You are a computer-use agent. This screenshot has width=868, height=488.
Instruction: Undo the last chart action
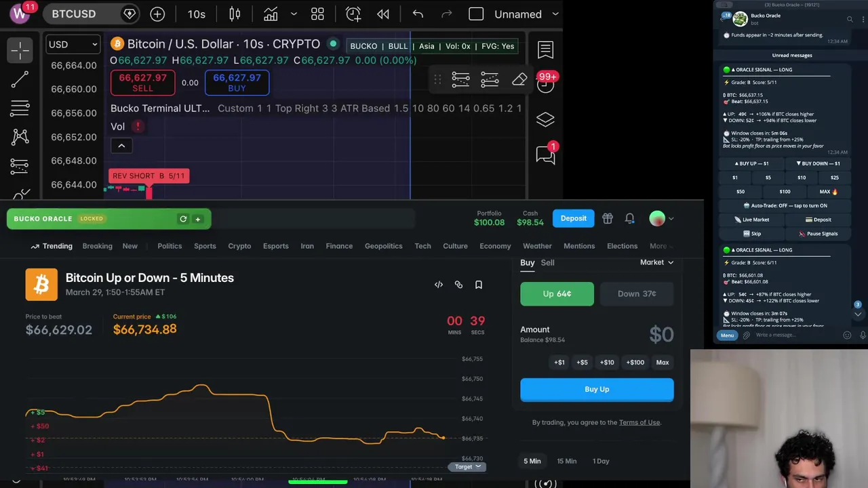pyautogui.click(x=418, y=14)
